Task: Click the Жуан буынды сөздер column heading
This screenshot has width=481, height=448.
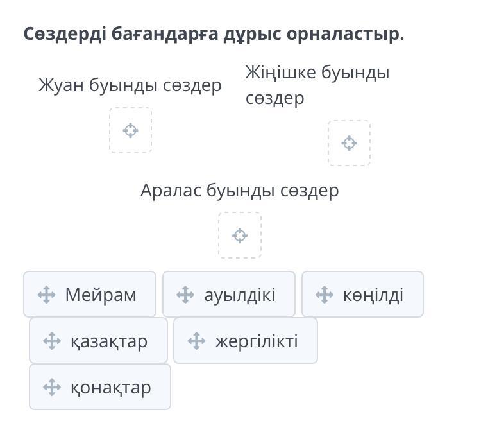Action: click(130, 85)
